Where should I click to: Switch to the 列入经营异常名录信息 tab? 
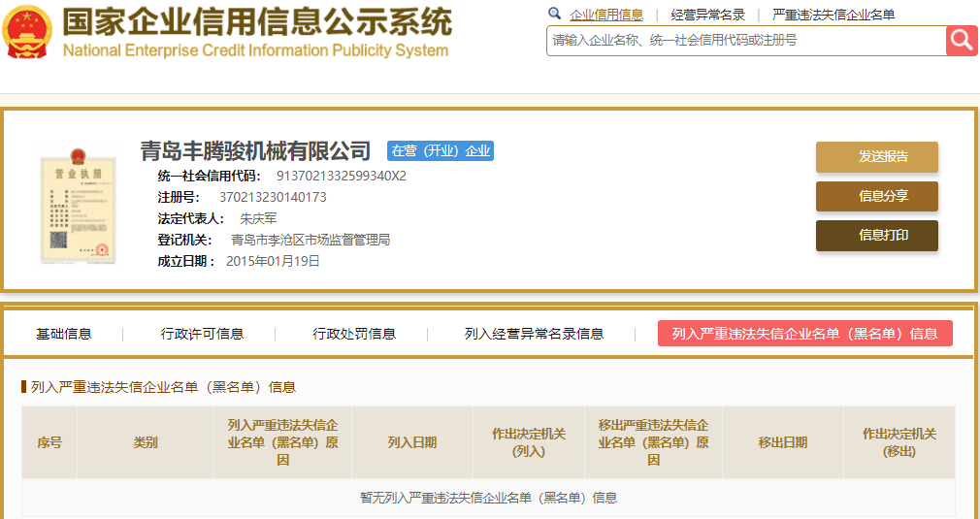534,334
